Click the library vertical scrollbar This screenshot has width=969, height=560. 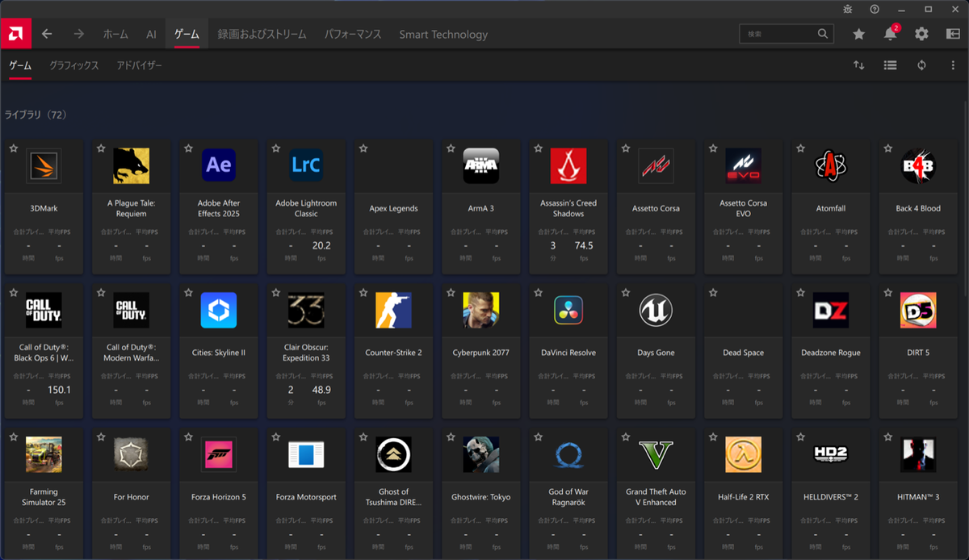(965, 202)
